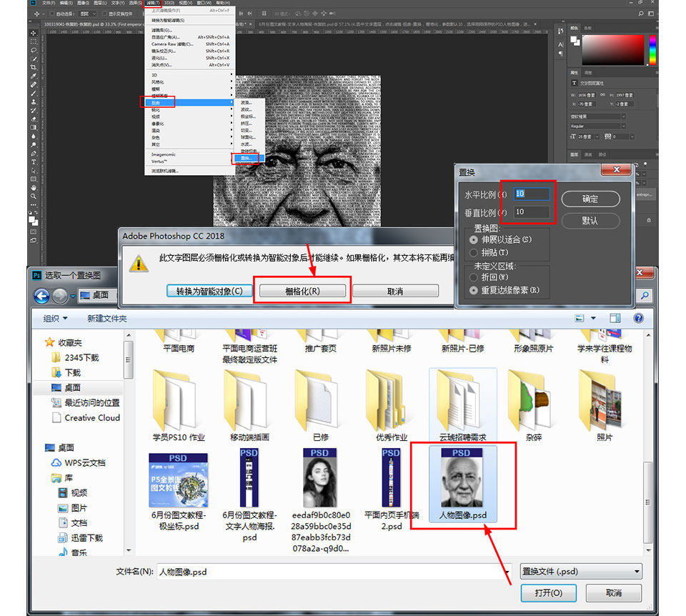
Task: Open the auto-select layer type dropdown
Action: (x=89, y=14)
